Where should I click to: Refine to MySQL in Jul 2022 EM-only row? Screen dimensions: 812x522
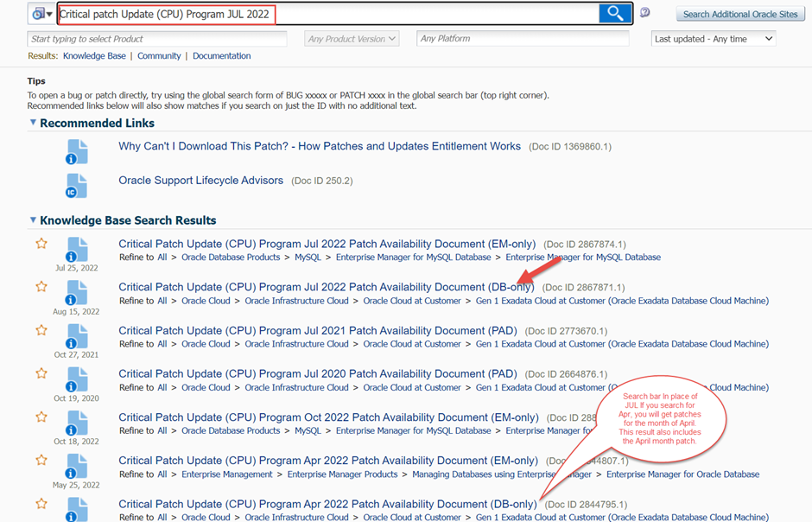pyautogui.click(x=308, y=258)
